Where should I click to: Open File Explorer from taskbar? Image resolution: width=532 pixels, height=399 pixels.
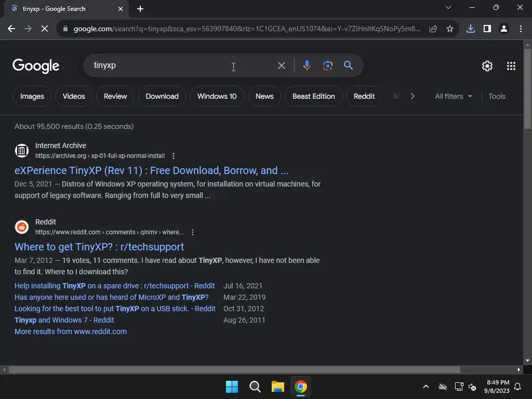278,387
